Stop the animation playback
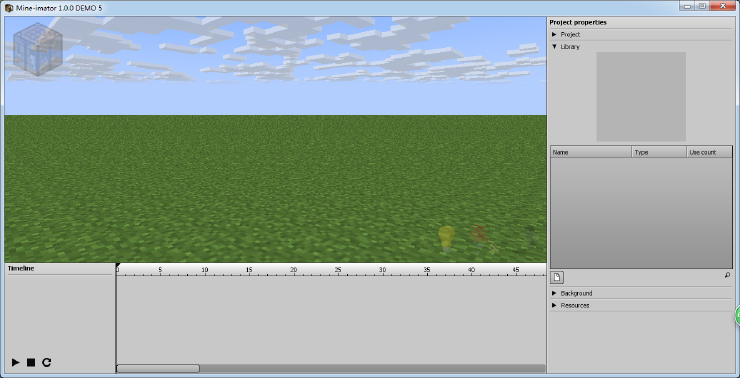740x378 pixels. tap(31, 362)
